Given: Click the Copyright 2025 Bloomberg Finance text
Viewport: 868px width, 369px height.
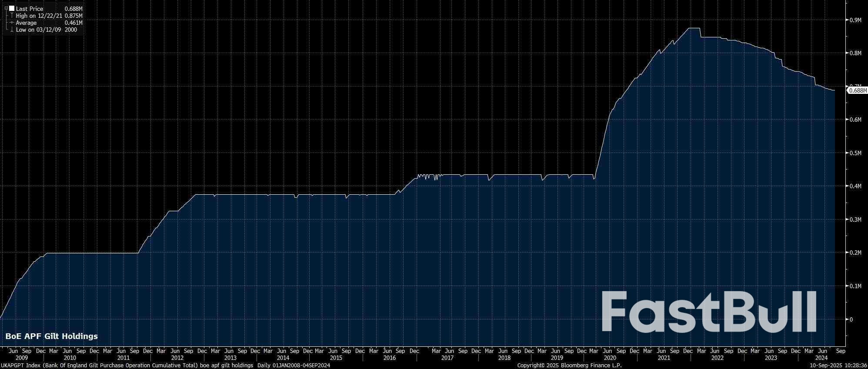Looking at the screenshot, I should (x=569, y=366).
